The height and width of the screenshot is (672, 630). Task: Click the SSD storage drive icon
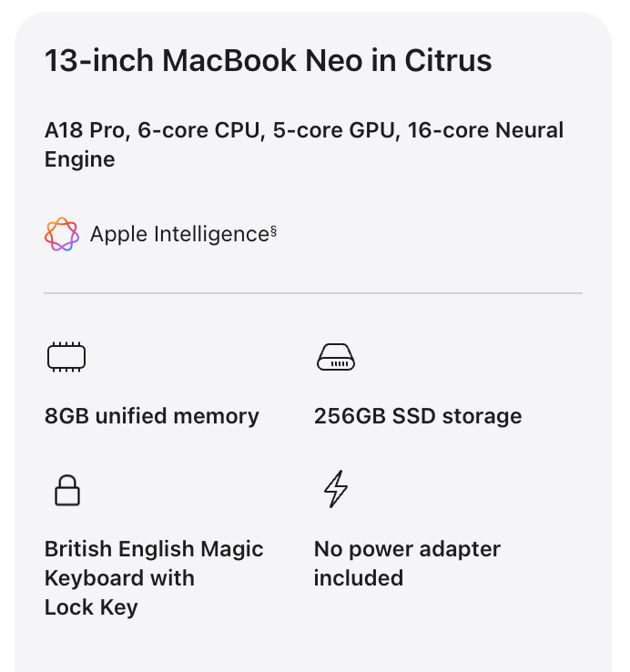335,358
